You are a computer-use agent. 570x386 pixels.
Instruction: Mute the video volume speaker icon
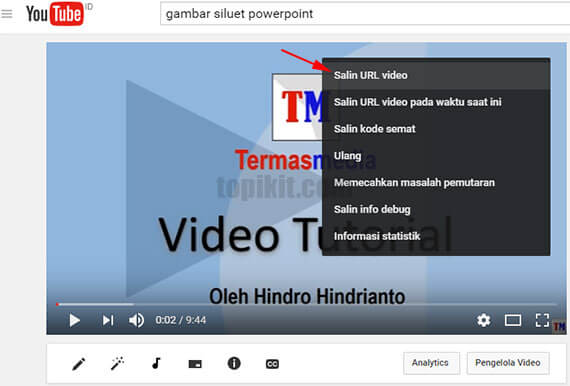coord(136,320)
